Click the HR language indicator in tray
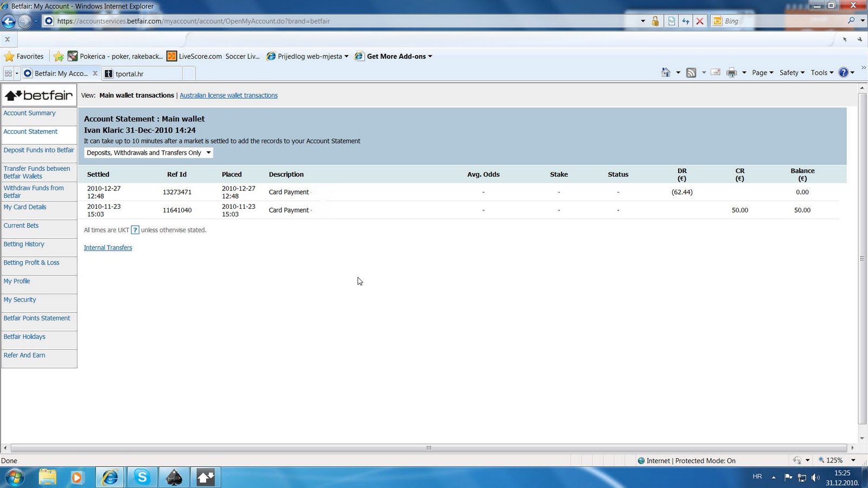The width and height of the screenshot is (868, 488). click(757, 477)
